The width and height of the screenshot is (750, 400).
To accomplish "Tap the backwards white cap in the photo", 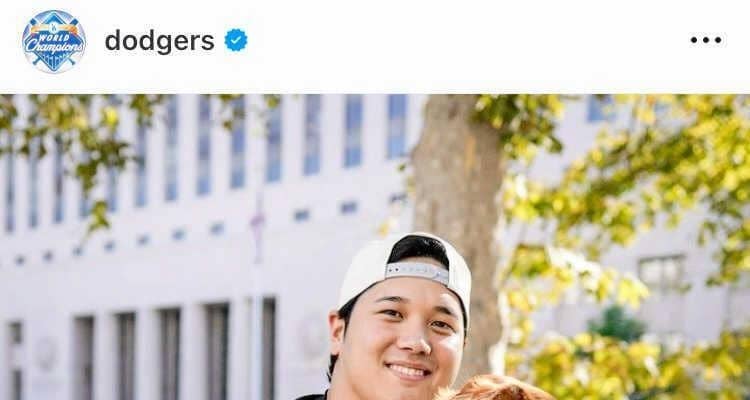I will tap(404, 268).
